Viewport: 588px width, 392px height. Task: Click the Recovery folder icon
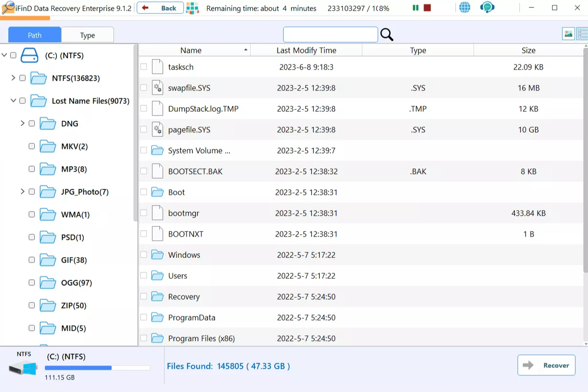point(158,296)
